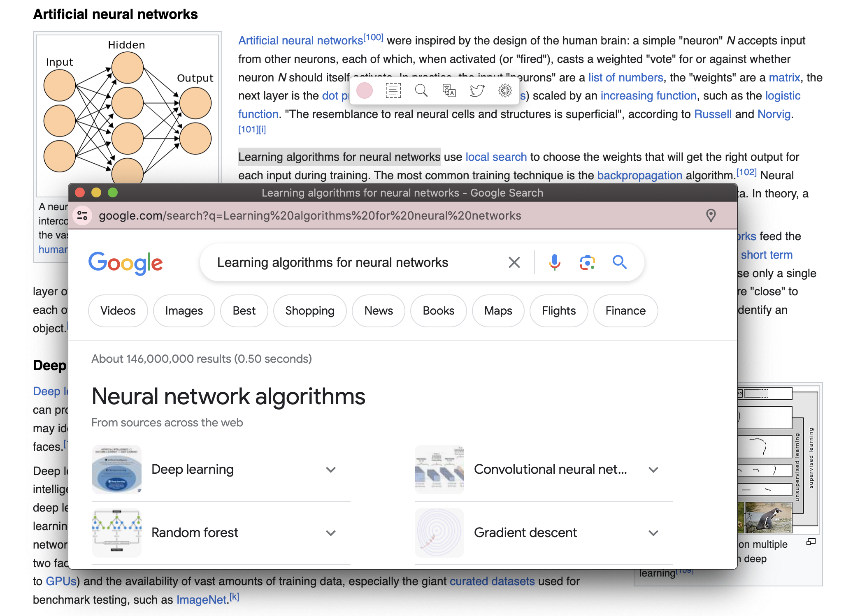The image size is (846, 616).
Task: Open Google Lens image search icon
Action: coord(587,262)
